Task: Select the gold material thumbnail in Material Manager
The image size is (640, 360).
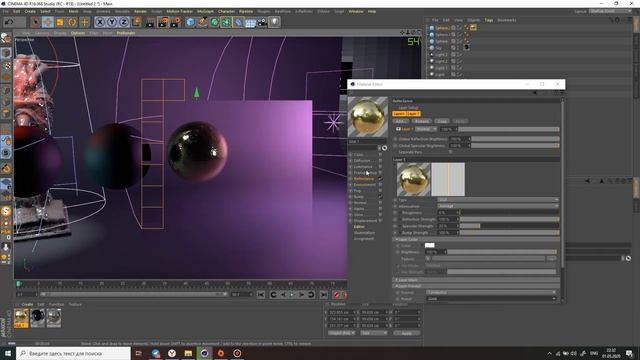Action: [21, 318]
